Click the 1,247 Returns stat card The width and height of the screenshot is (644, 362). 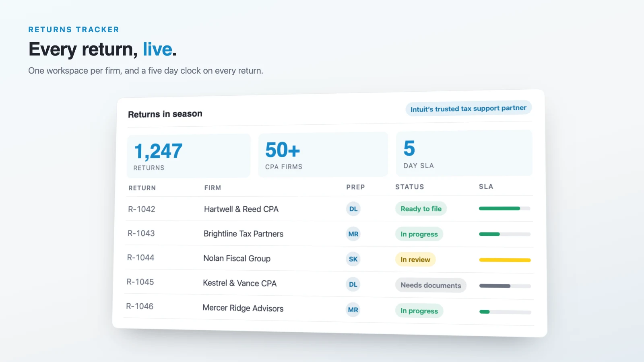pyautogui.click(x=189, y=156)
